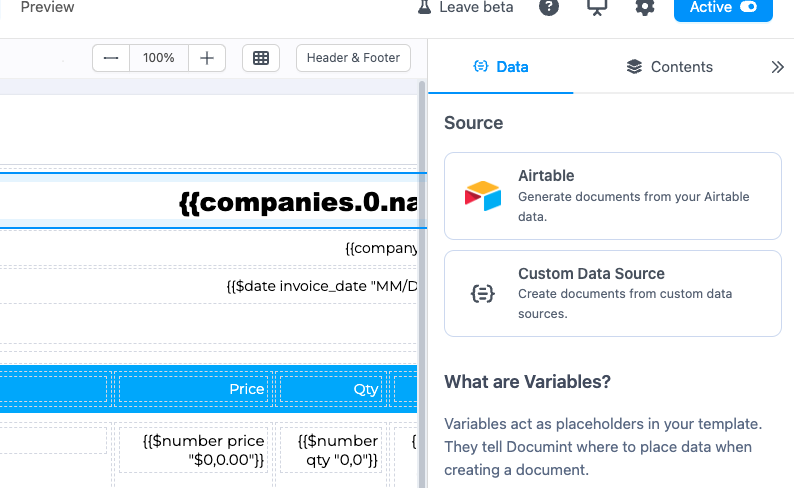The width and height of the screenshot is (794, 488).
Task: Click the Leave beta flask icon
Action: point(424,7)
